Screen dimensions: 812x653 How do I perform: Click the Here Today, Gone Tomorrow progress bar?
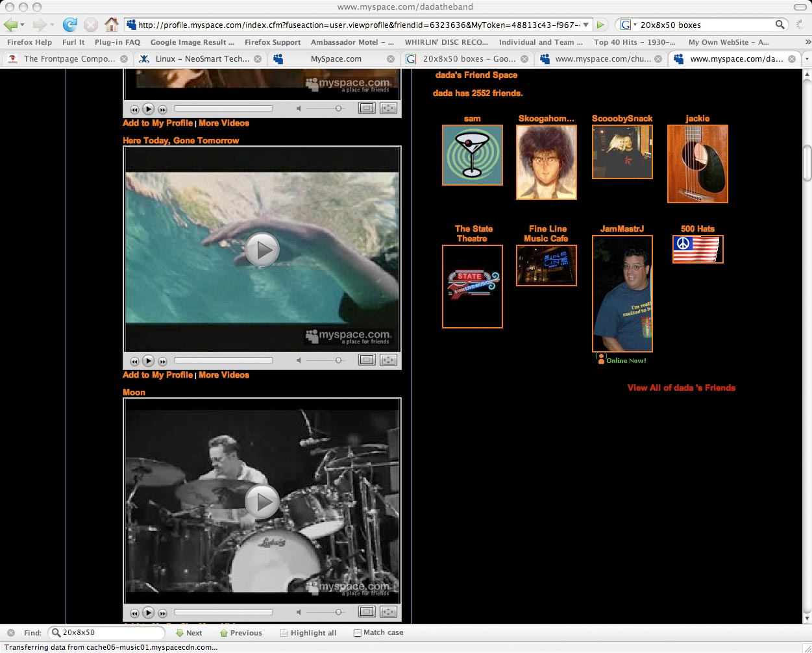coord(223,360)
